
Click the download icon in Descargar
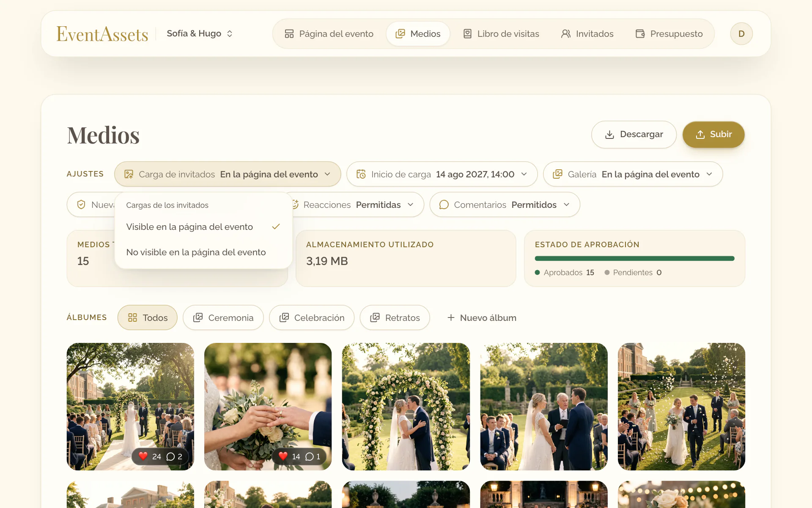pyautogui.click(x=609, y=135)
